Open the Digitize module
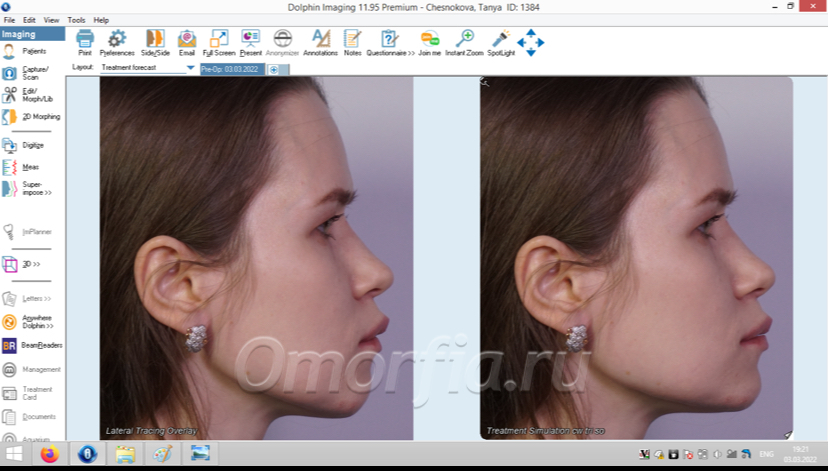Screen dimensions: 828x471 pos(32,145)
